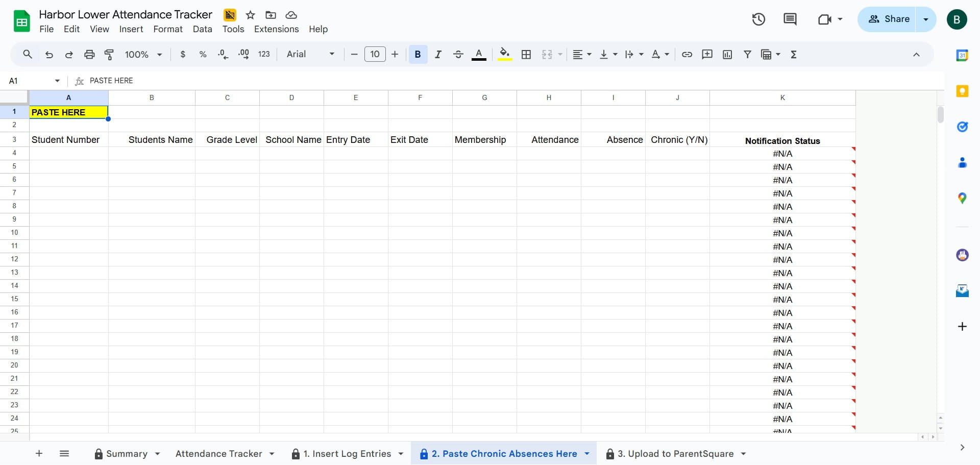Open the File menu
Screen dimensions: 980x465
pos(46,29)
